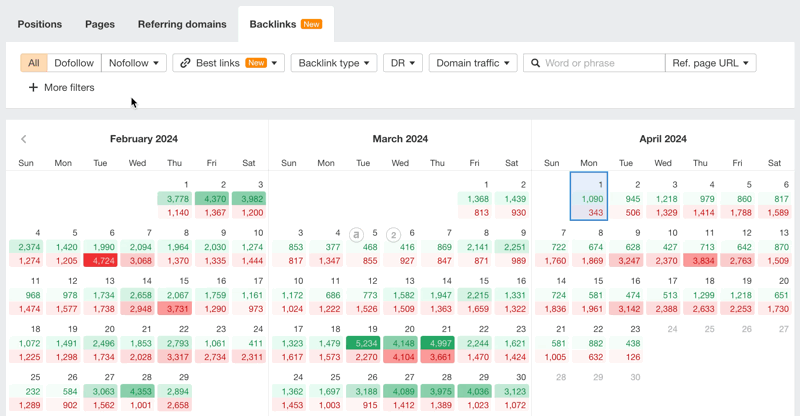Click the 4,089 value on March 27
Screen dimensions: 800x416
pos(401,391)
